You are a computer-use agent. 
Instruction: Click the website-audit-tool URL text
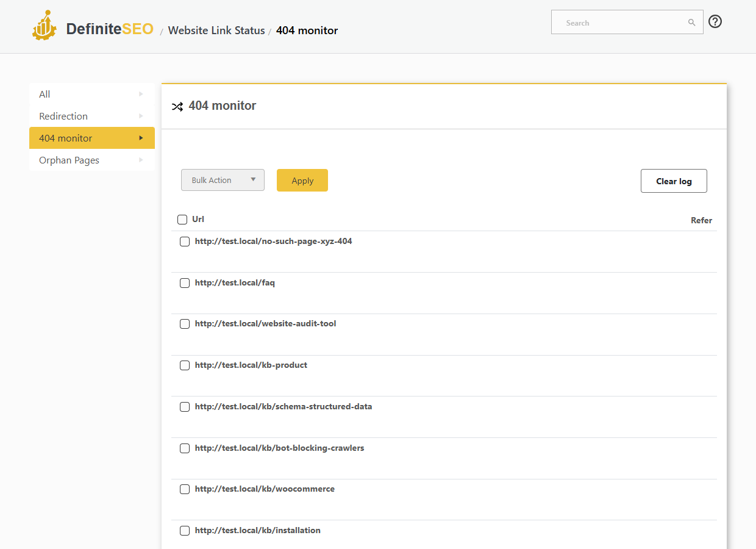265,323
